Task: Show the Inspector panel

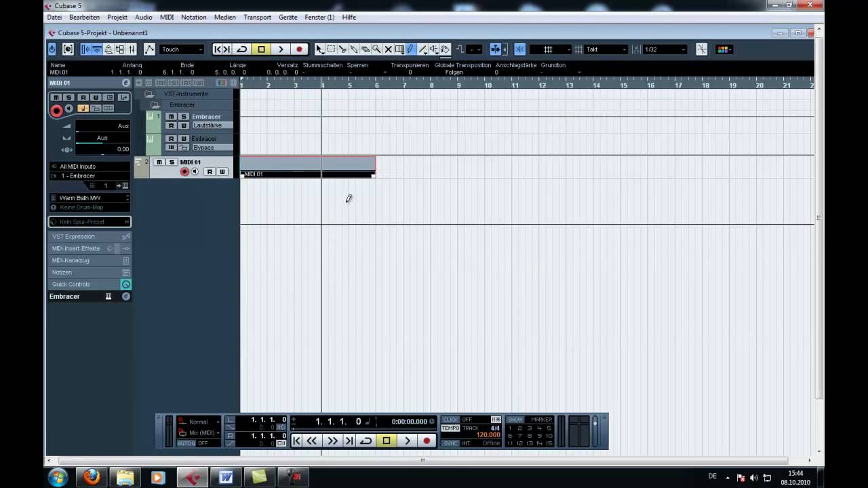Action: tap(85, 49)
